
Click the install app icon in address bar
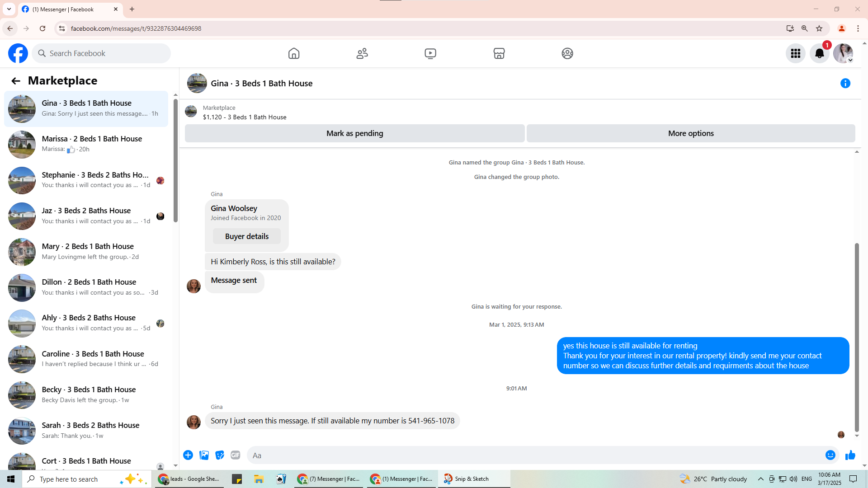[790, 28]
